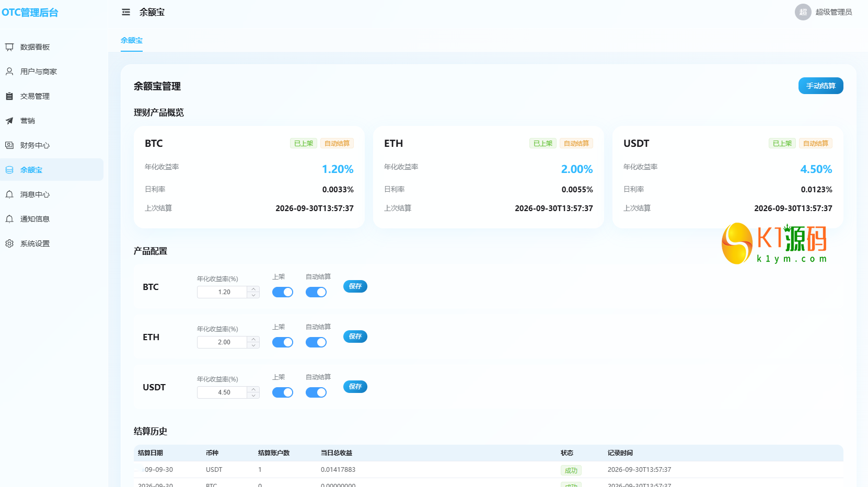Viewport: 868px width, 487px height.
Task: Click the 消息中心 bell icon
Action: [9, 194]
